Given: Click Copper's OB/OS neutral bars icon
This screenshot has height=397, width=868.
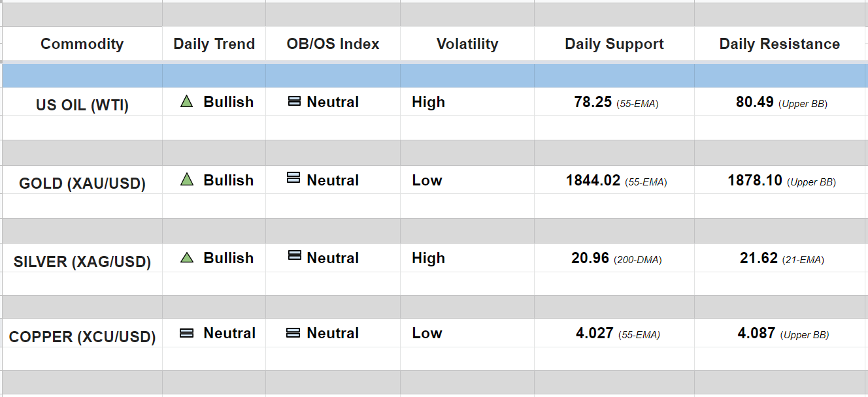Looking at the screenshot, I should [293, 333].
